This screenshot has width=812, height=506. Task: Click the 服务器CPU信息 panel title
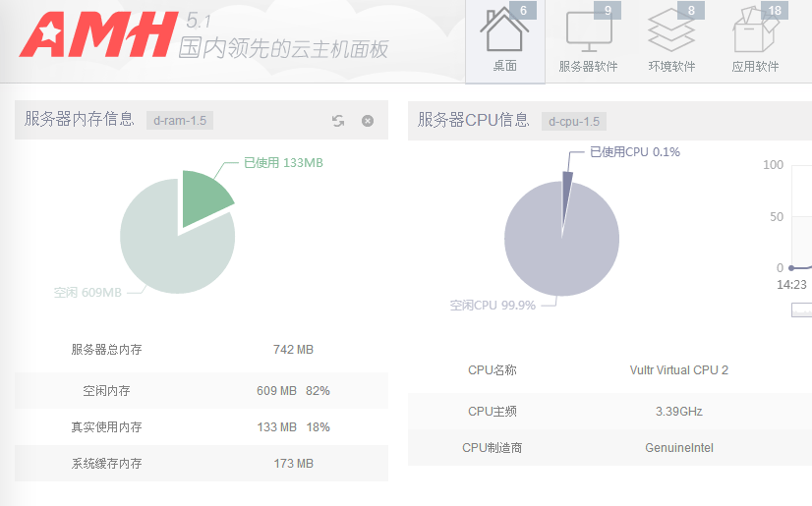click(x=473, y=120)
